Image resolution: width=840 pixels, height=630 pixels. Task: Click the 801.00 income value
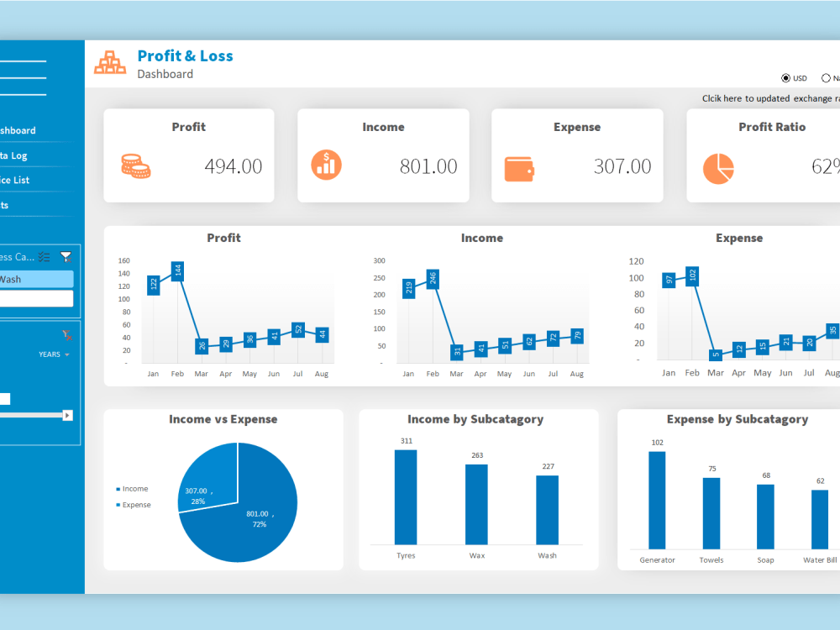point(428,166)
